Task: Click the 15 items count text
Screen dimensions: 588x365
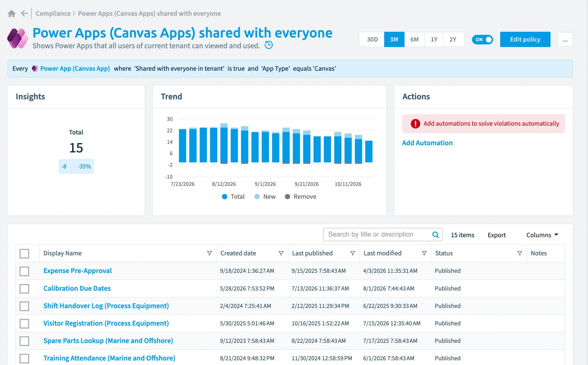Action: 462,235
